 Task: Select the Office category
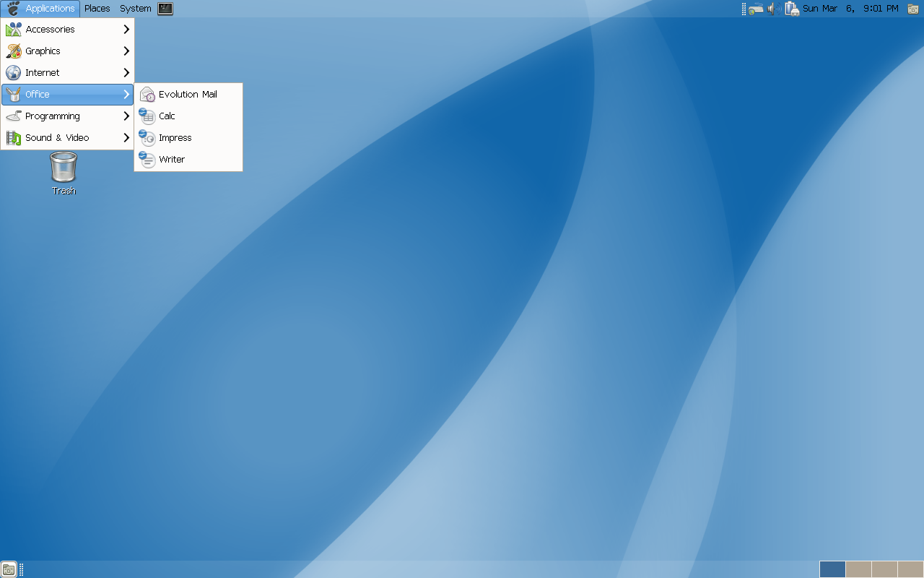tap(67, 95)
